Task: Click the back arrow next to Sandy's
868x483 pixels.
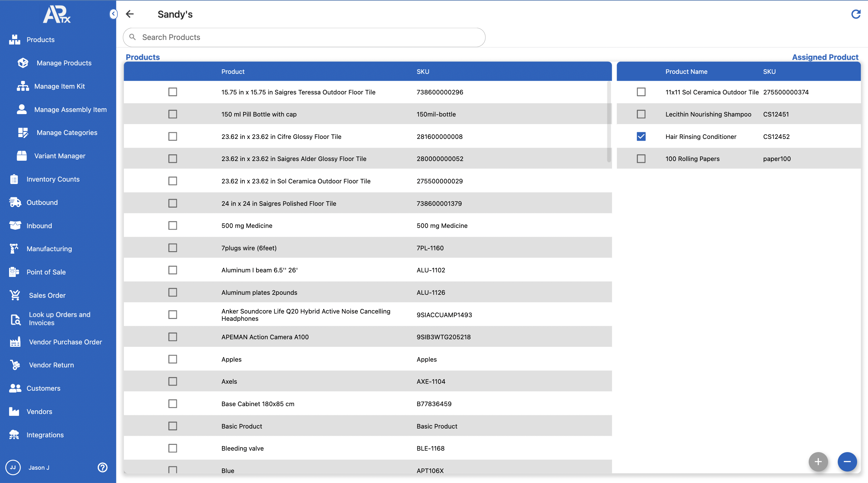Action: (130, 14)
